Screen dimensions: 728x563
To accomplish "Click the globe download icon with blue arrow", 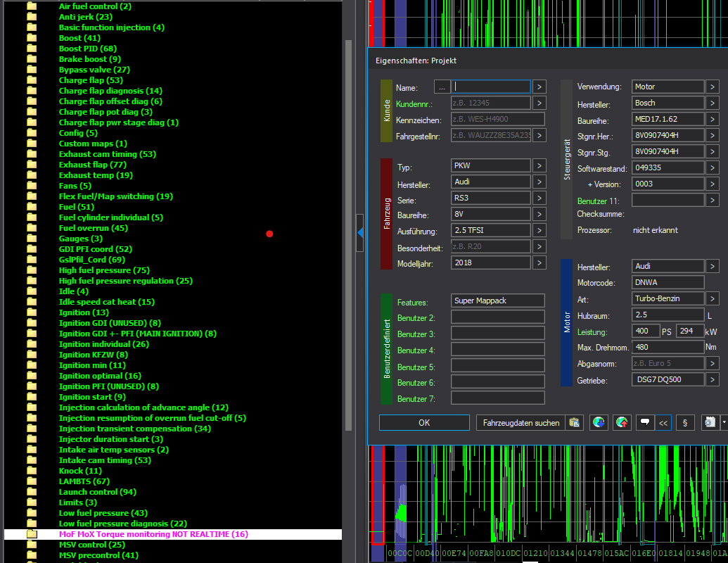I will click(599, 423).
